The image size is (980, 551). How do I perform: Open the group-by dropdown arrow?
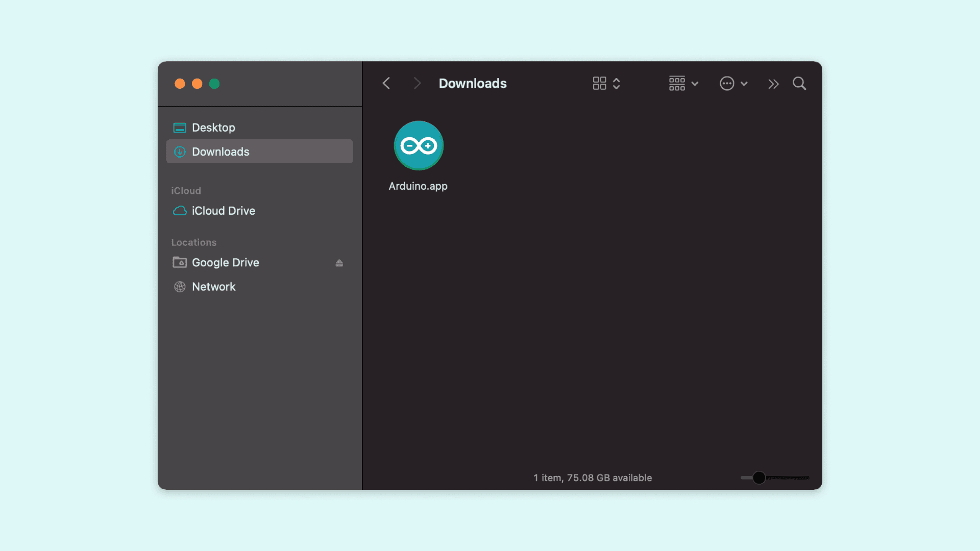(695, 84)
